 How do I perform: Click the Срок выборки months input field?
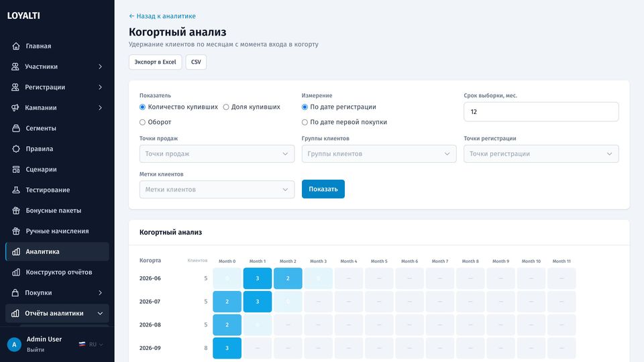541,112
